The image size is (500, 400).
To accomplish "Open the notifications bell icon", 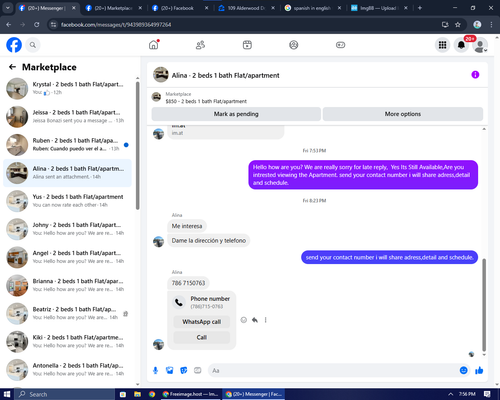I will (x=461, y=45).
